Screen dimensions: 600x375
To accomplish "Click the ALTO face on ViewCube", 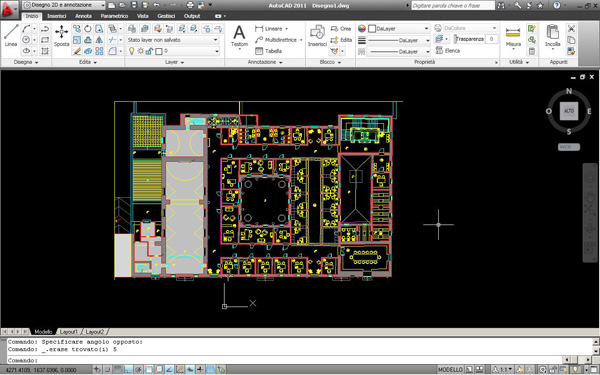I will (569, 111).
